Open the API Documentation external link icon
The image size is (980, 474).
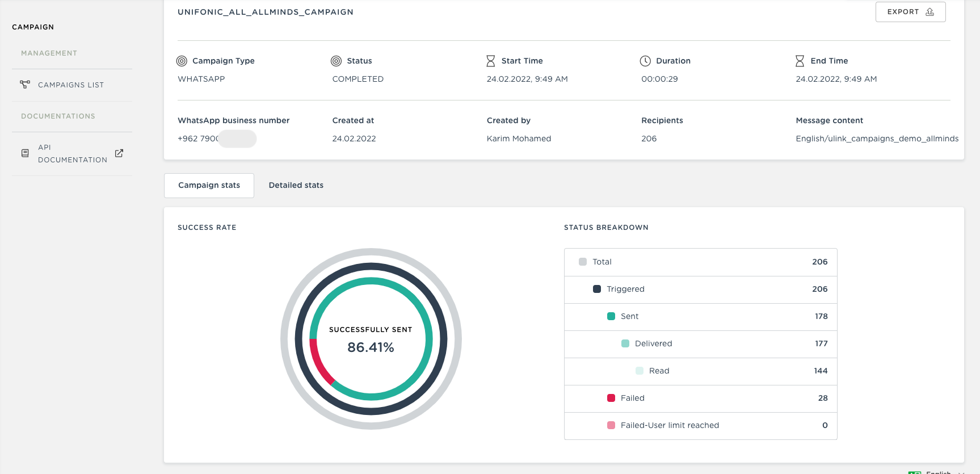coord(119,153)
